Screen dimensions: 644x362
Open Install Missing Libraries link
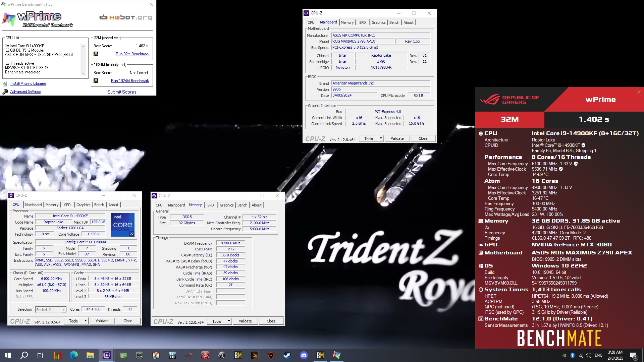pos(28,83)
